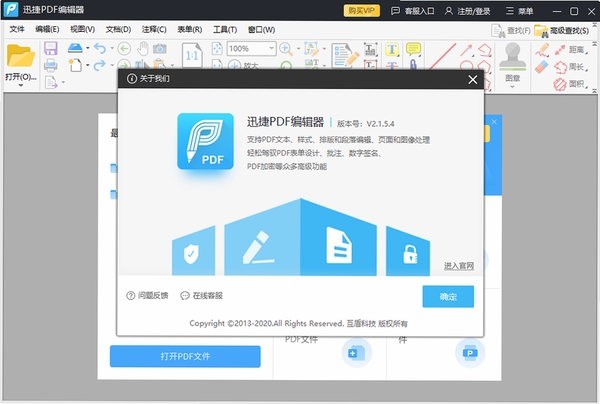Click the 确定 button in dialog
This screenshot has width=600, height=404.
(x=448, y=296)
